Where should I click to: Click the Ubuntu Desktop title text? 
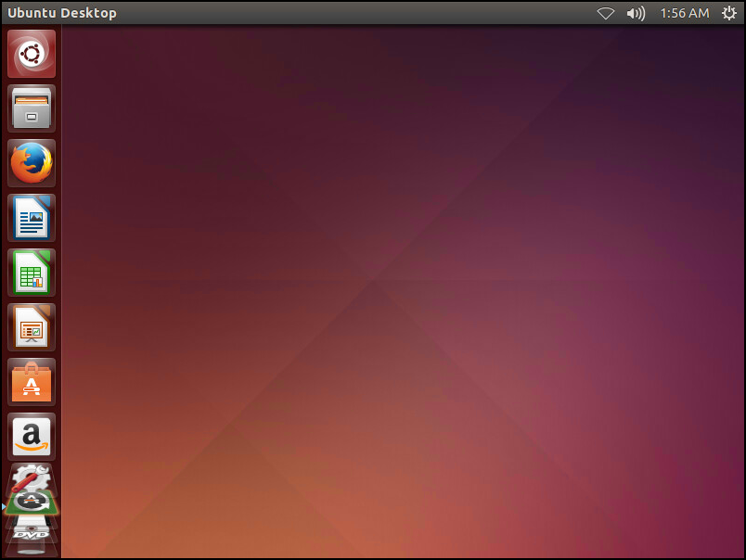[x=62, y=13]
